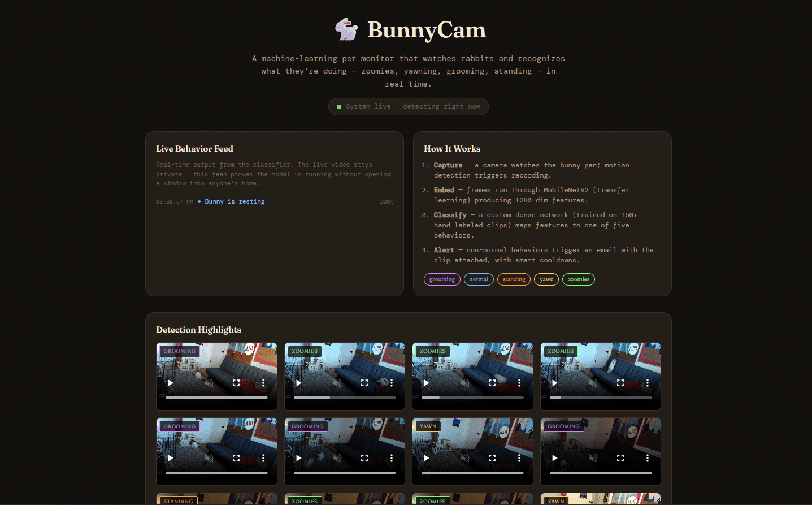Click the Detection Highlights heading
Image resolution: width=812 pixels, height=505 pixels.
click(198, 330)
